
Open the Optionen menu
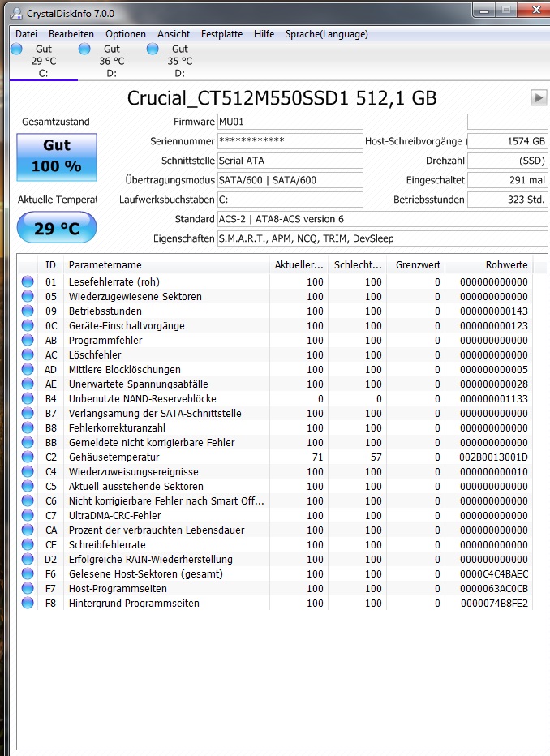pos(125,34)
